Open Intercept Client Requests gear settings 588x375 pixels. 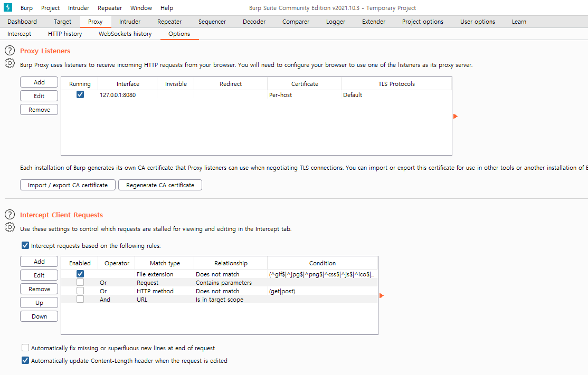tap(10, 227)
